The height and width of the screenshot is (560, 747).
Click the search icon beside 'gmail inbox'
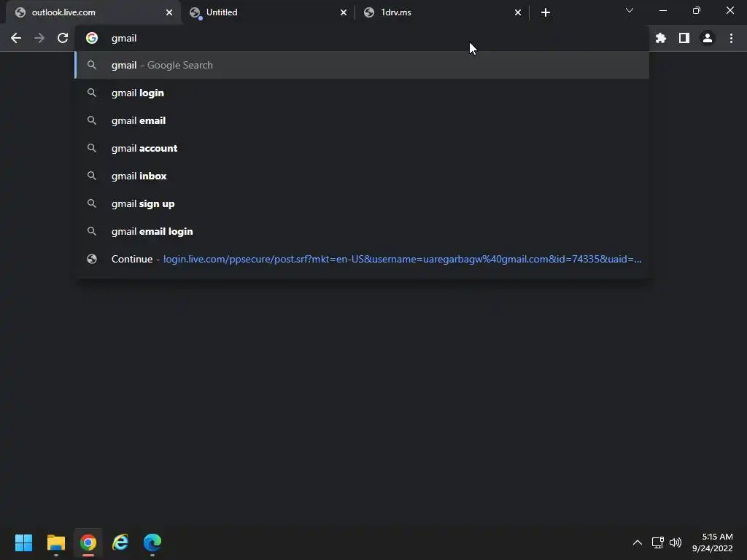coord(92,176)
